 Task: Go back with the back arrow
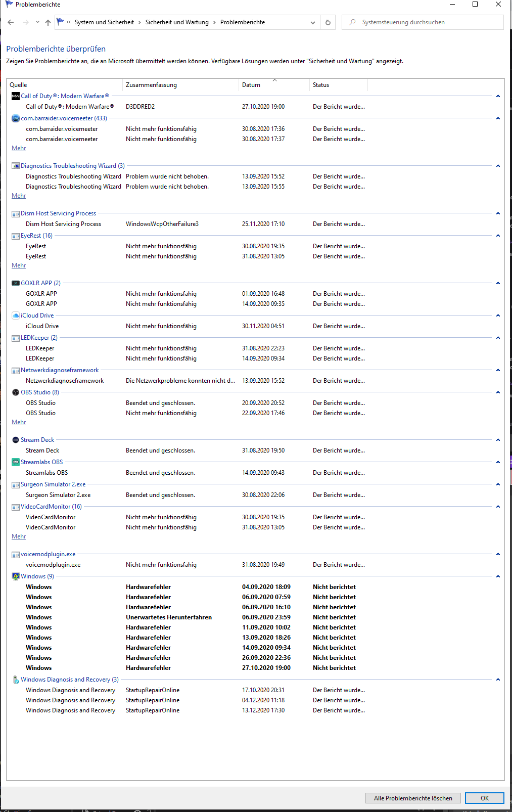[11, 22]
